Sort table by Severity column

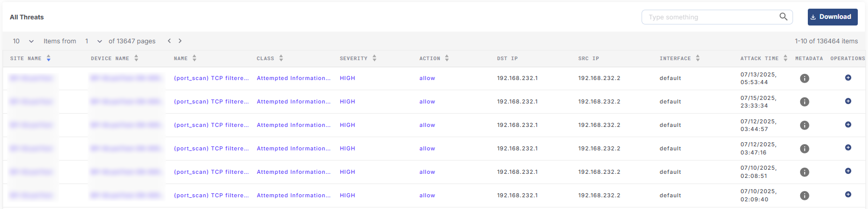374,59
